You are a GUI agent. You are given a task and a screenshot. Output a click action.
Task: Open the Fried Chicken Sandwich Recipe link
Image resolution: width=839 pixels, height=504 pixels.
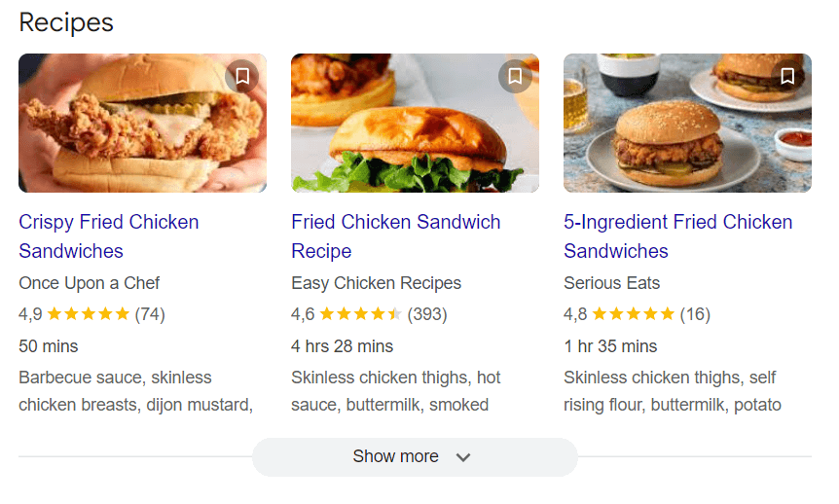[x=396, y=236]
